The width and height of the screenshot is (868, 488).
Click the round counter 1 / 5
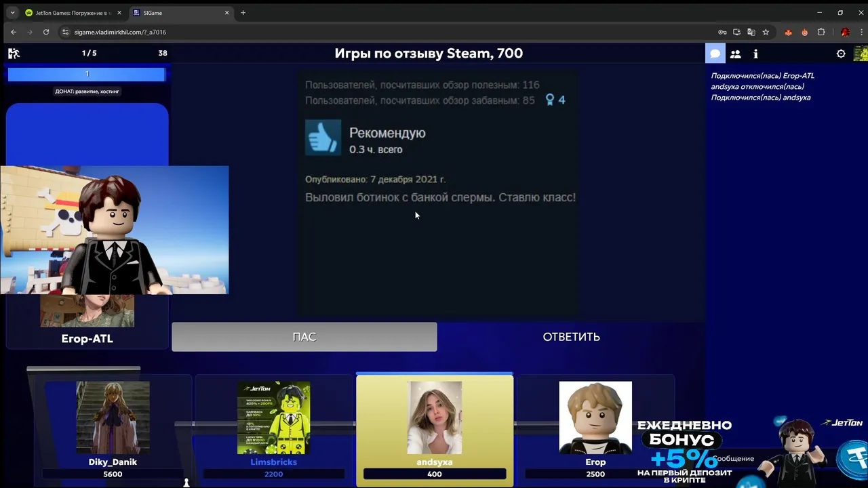click(x=89, y=53)
